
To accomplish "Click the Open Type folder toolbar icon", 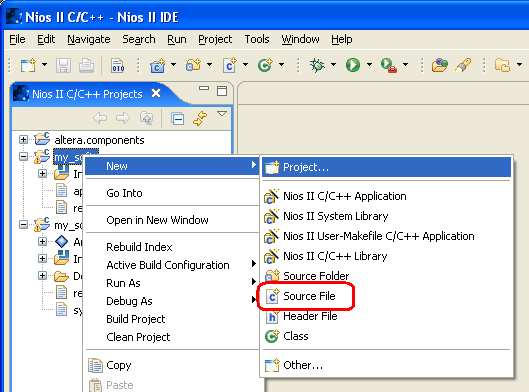I will pyautogui.click(x=440, y=65).
